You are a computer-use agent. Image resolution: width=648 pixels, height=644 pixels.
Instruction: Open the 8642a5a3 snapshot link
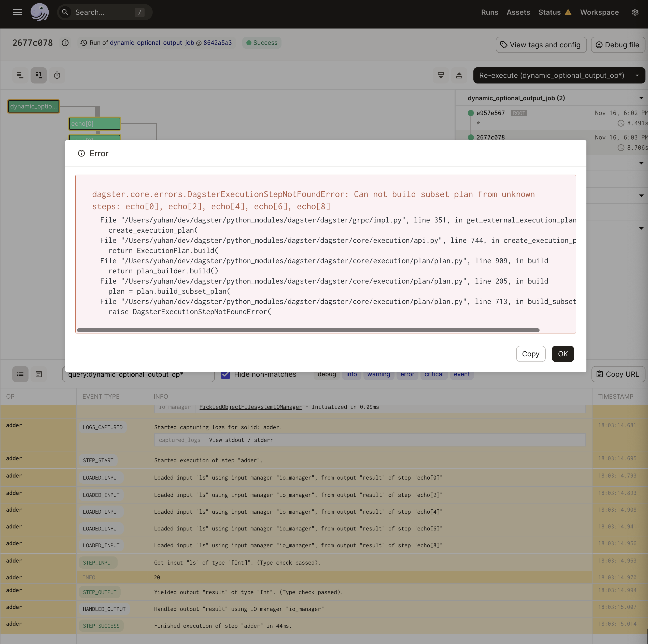point(217,43)
